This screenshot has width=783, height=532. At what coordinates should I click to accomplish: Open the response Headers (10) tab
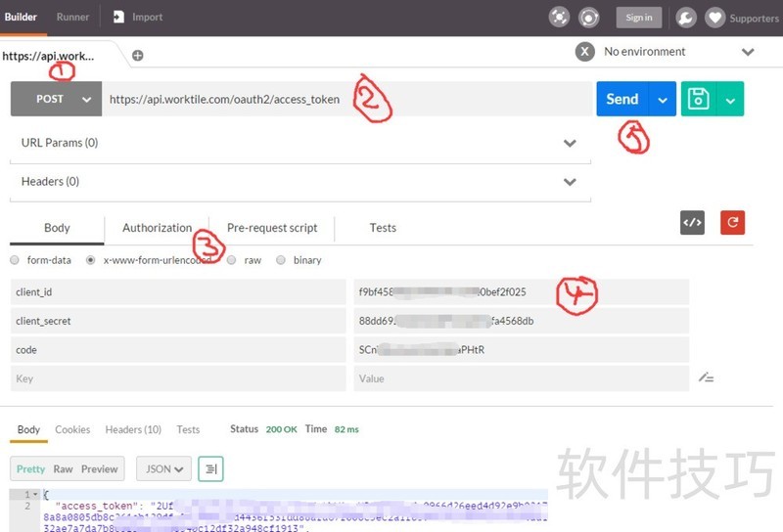tap(133, 429)
